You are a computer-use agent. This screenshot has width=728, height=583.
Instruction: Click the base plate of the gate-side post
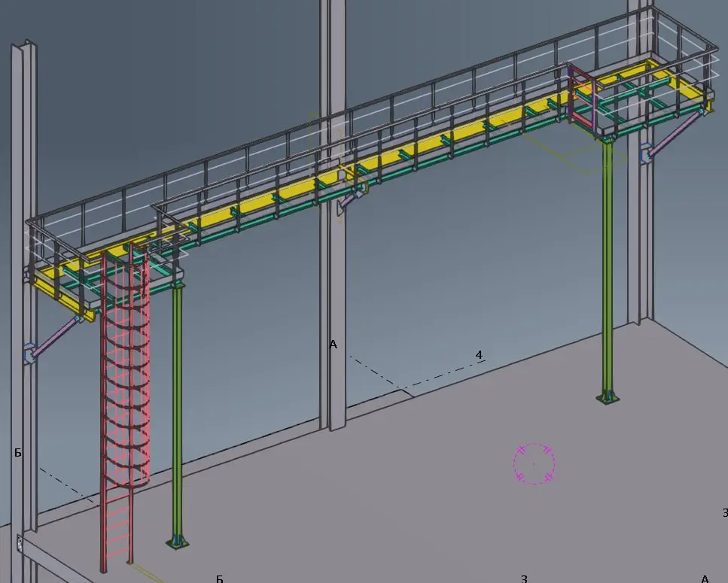(x=608, y=397)
